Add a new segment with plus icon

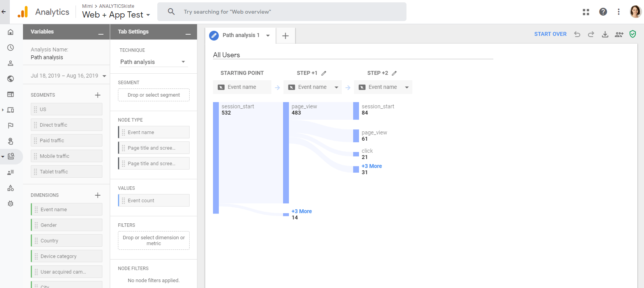[98, 95]
